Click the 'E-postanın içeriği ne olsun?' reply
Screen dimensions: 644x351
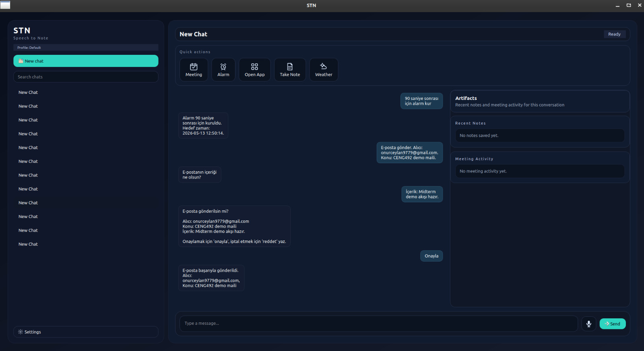coord(200,174)
